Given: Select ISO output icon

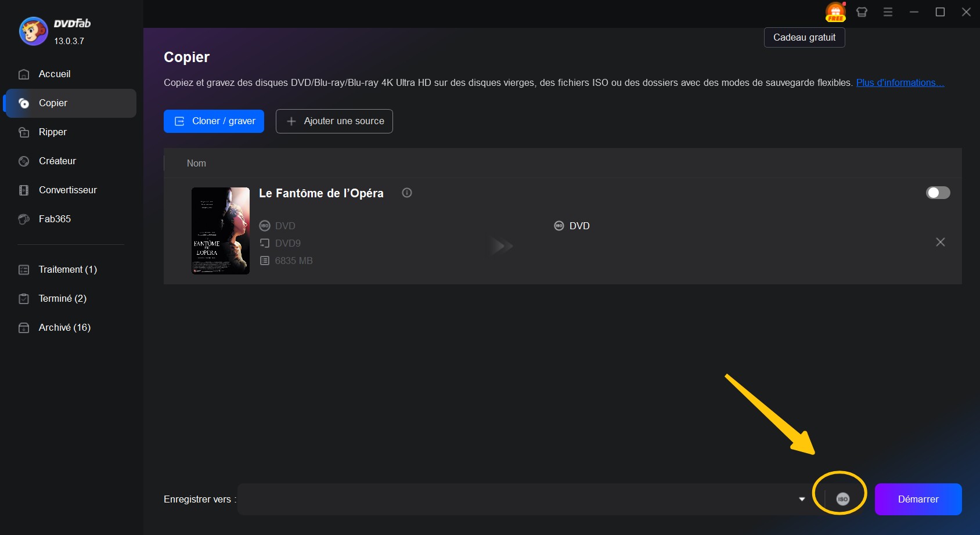Looking at the screenshot, I should pyautogui.click(x=842, y=499).
